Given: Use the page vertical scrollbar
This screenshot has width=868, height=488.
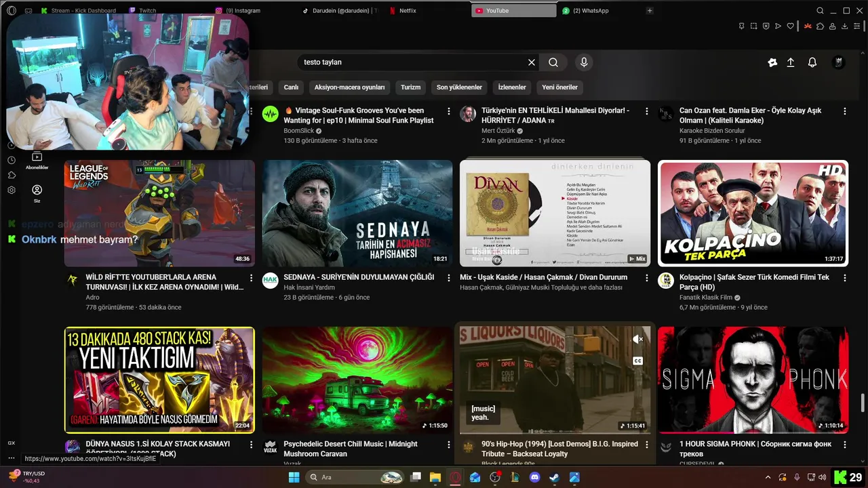Looking at the screenshot, I should tap(863, 402).
